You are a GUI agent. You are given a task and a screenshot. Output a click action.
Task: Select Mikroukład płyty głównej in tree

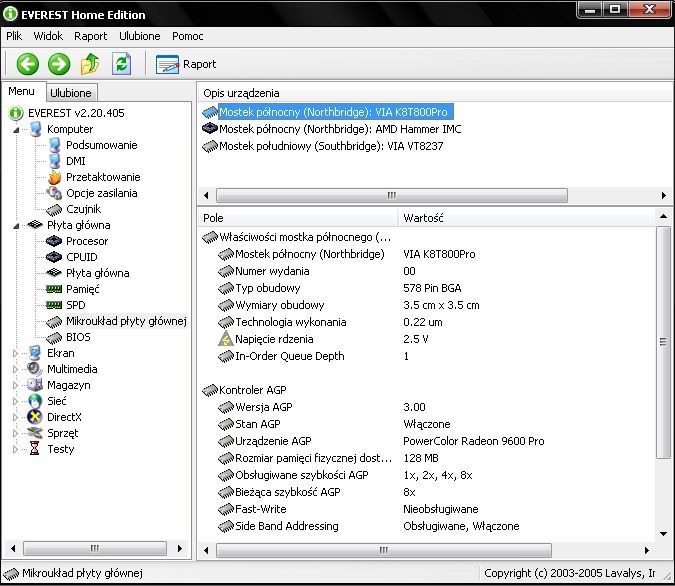[x=126, y=321]
